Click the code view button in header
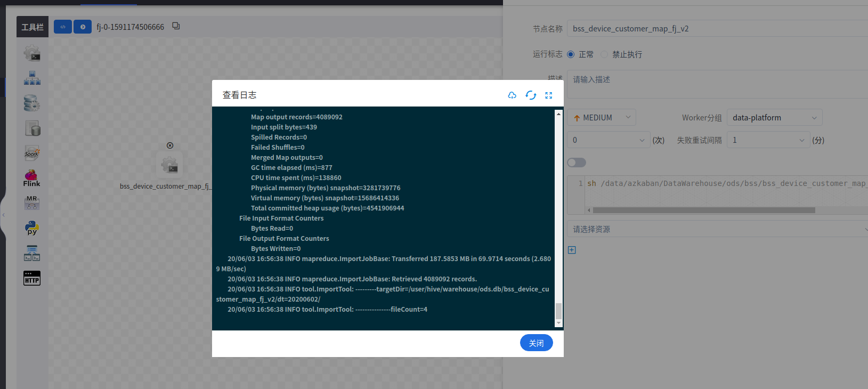 63,27
